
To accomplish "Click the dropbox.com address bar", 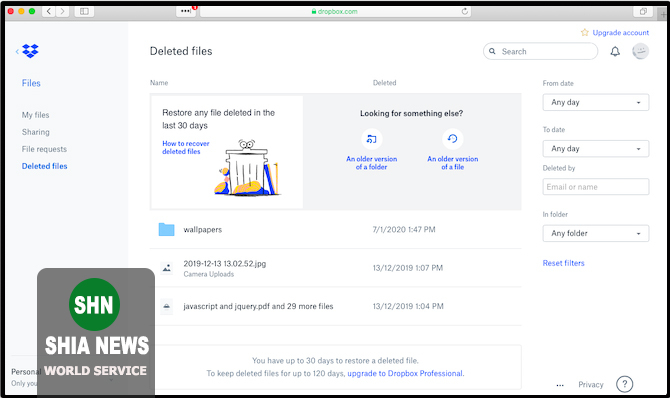I will (x=335, y=12).
